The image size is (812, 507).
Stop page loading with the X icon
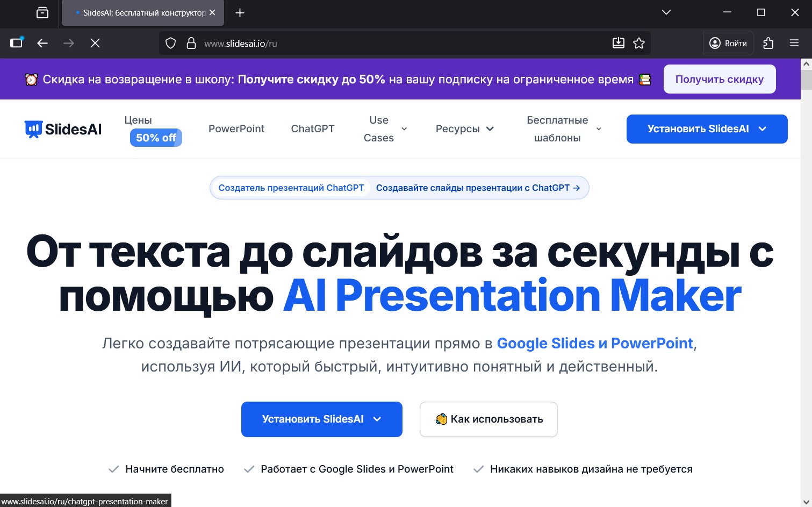point(95,43)
